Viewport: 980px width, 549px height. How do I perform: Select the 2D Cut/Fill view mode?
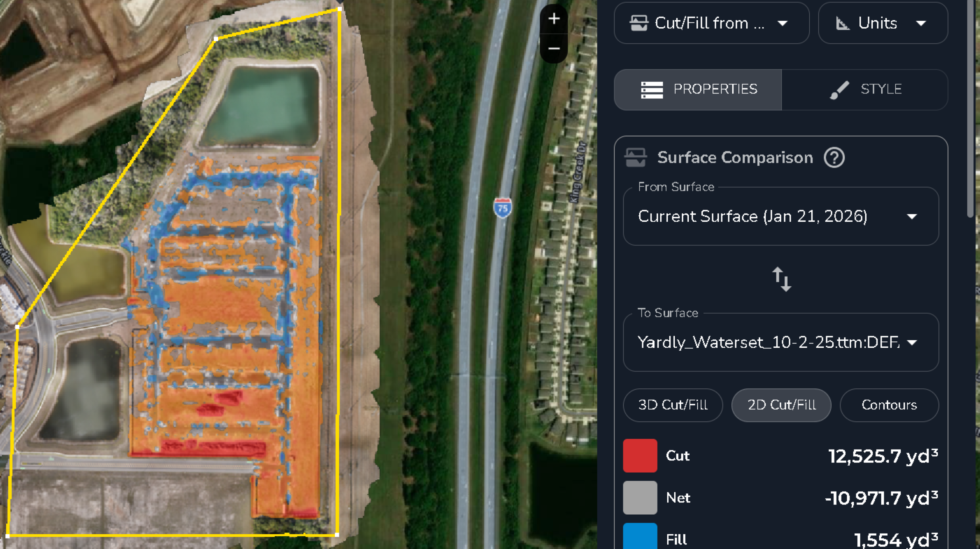(x=781, y=405)
